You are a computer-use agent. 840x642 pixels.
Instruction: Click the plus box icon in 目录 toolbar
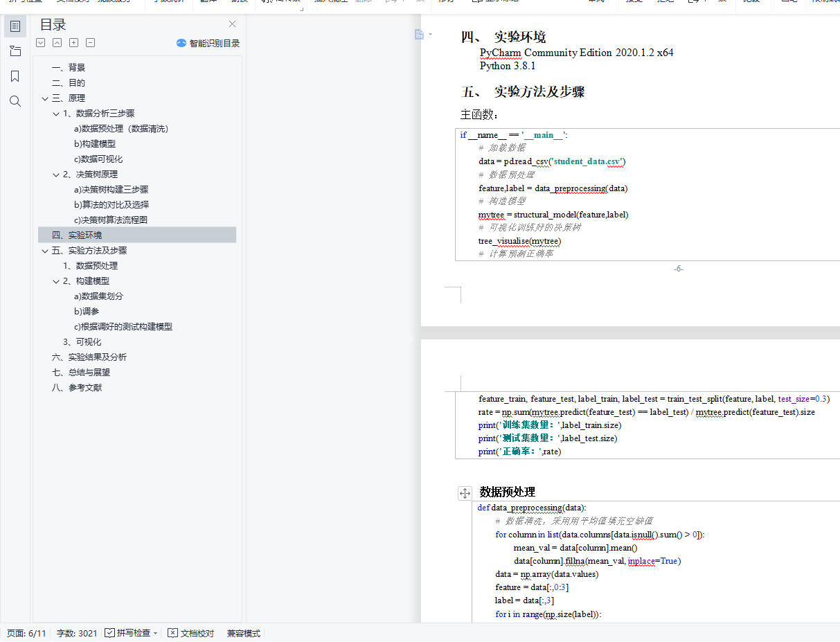click(73, 43)
